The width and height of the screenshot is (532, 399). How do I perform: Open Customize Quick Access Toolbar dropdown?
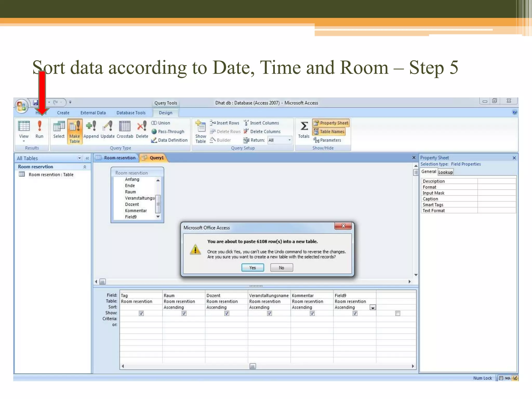70,102
